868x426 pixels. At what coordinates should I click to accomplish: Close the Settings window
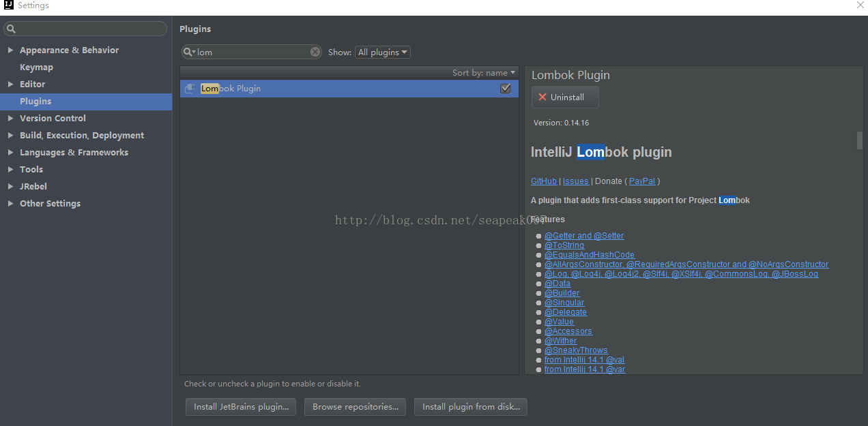(x=860, y=5)
